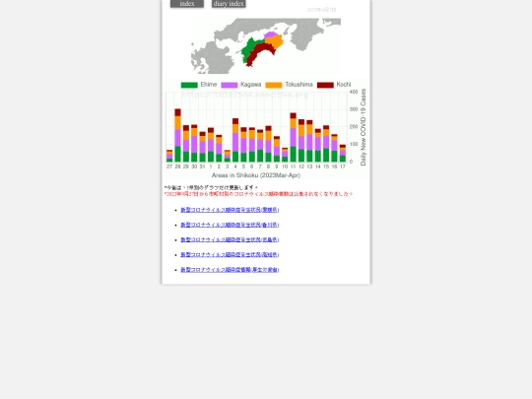Select orange Tokushima region on the map
This screenshot has width=532, height=399.
click(276, 42)
